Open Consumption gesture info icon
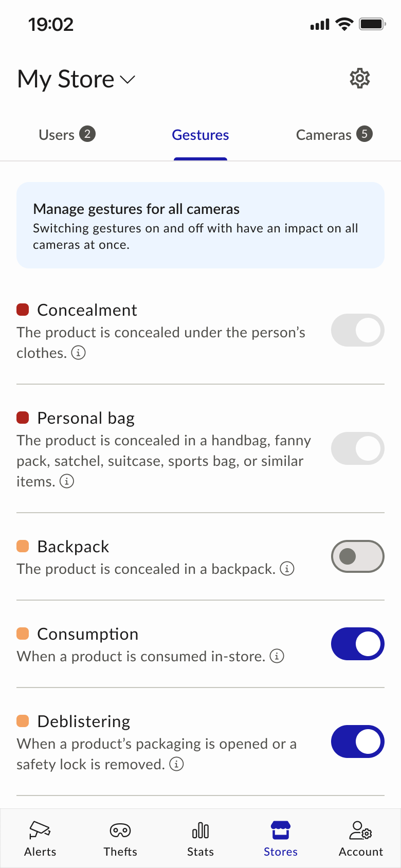 pyautogui.click(x=277, y=656)
